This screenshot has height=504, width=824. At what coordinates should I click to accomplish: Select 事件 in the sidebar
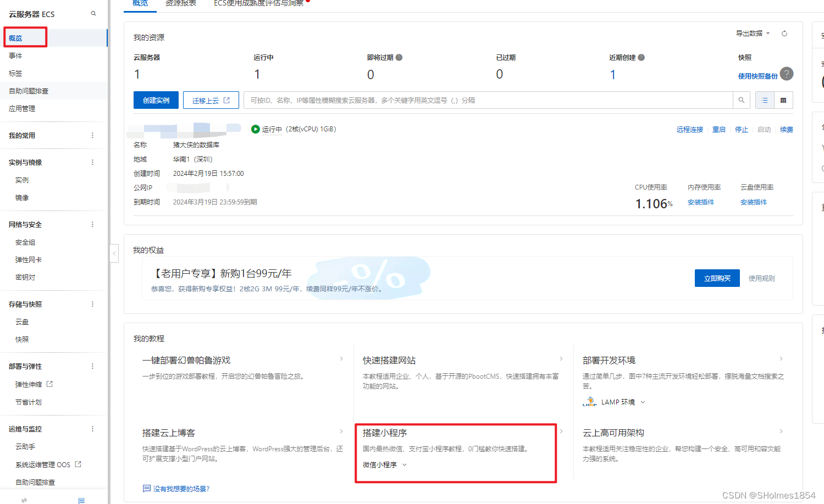coord(15,56)
